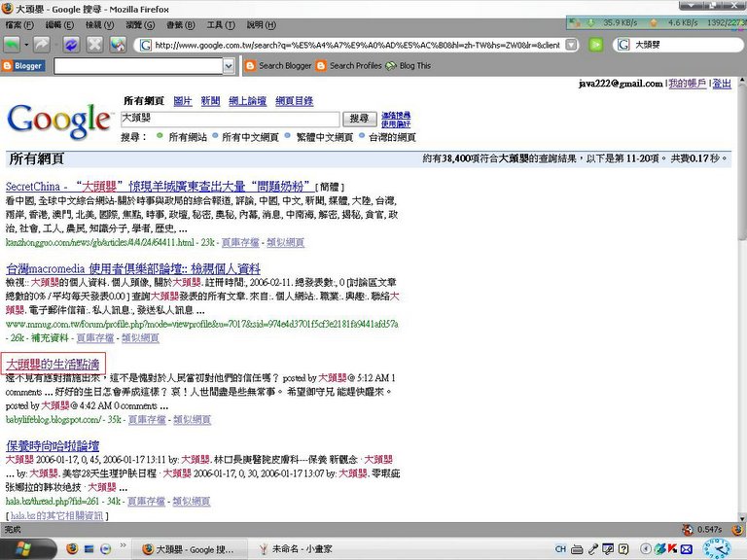The width and height of the screenshot is (747, 560).
Task: Open the 進階搜尋 advanced search link
Action: tap(396, 116)
